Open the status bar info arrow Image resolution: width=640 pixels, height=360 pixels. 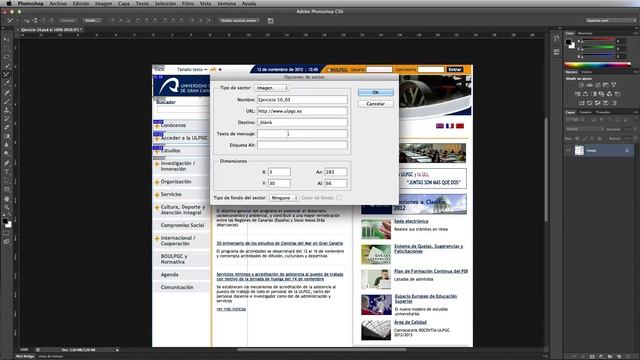coord(118,350)
